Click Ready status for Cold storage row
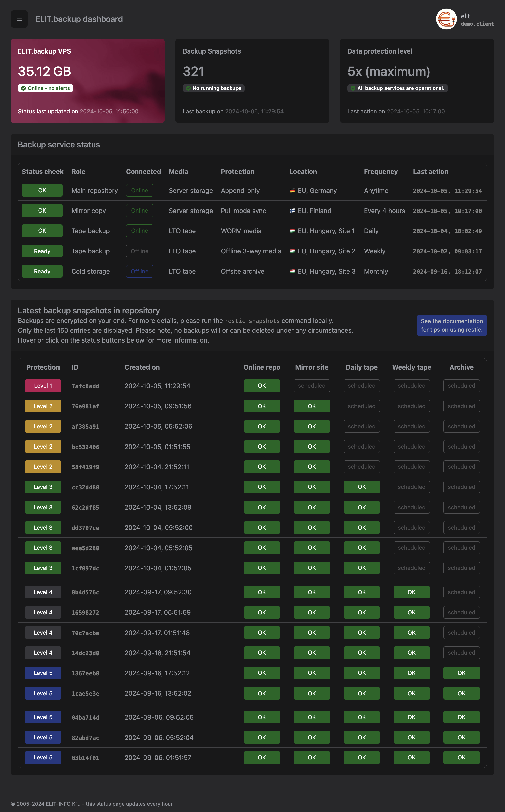 coord(42,271)
